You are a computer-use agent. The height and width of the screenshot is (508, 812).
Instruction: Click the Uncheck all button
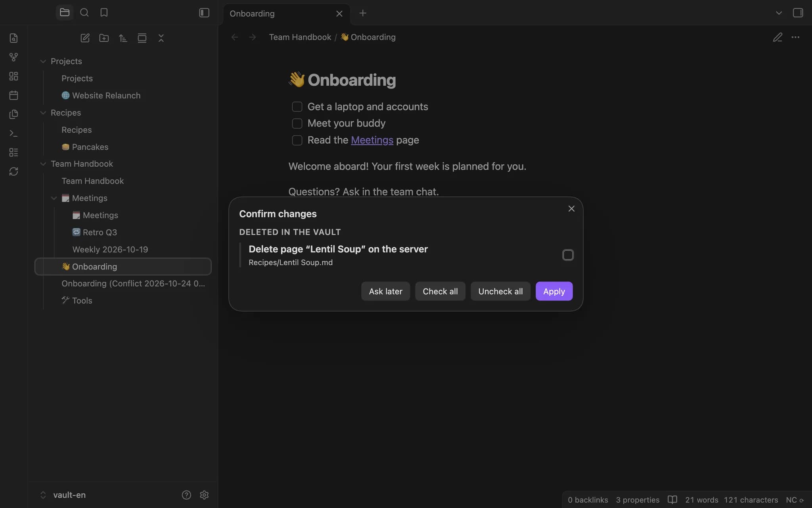click(500, 291)
